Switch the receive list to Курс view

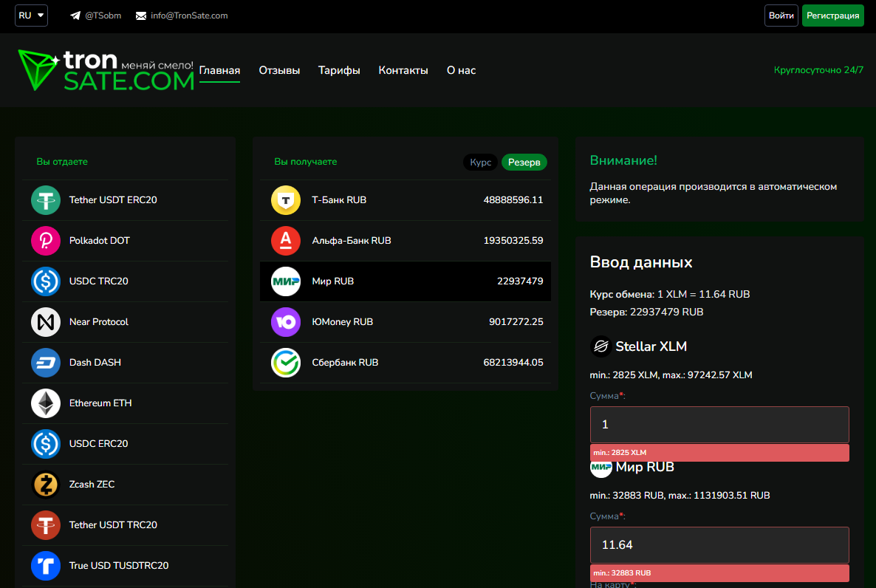[x=479, y=162]
